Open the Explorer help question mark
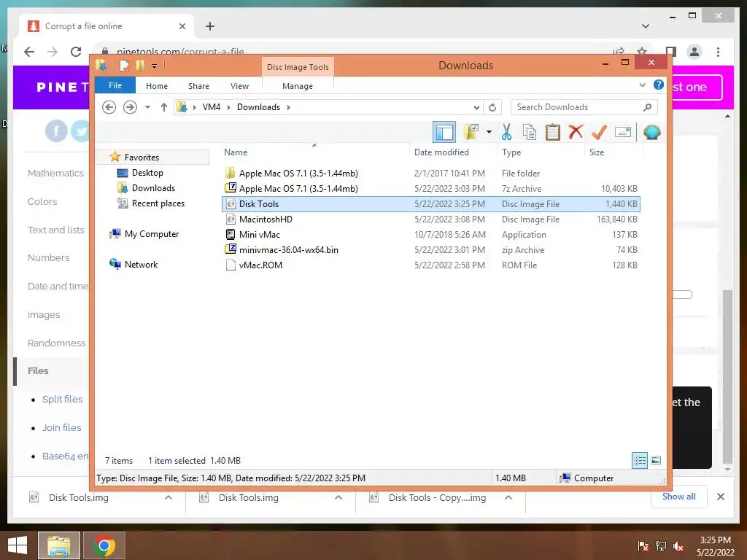 (659, 85)
